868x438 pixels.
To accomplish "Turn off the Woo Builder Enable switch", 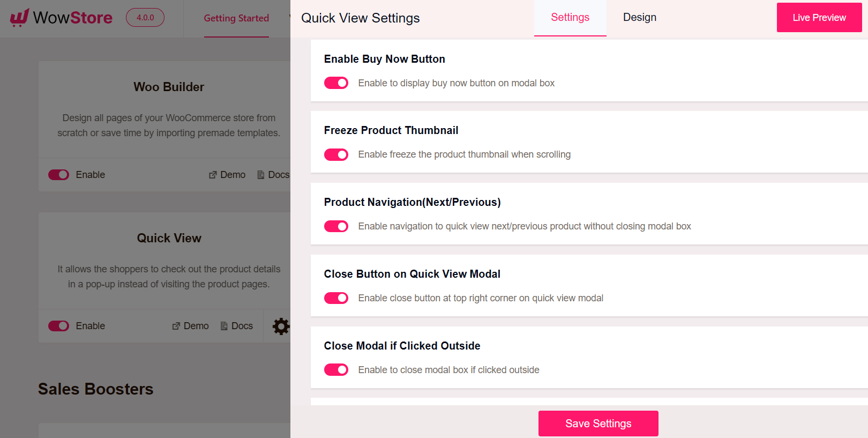I will (x=58, y=175).
